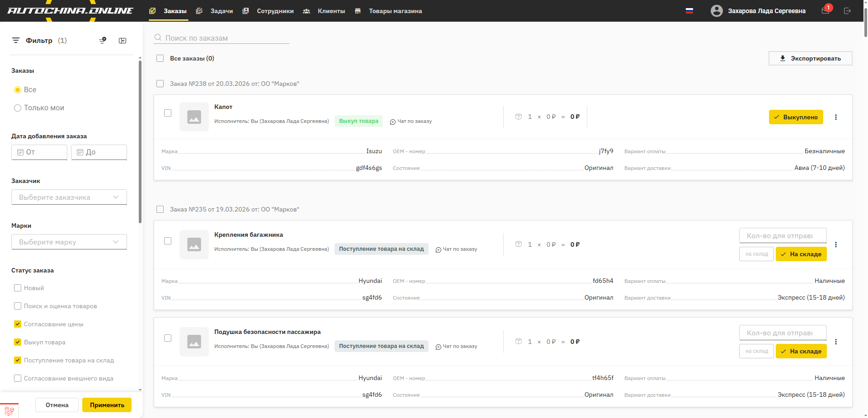Open the three-dot menu for Капот
The image size is (868, 418).
click(x=836, y=117)
